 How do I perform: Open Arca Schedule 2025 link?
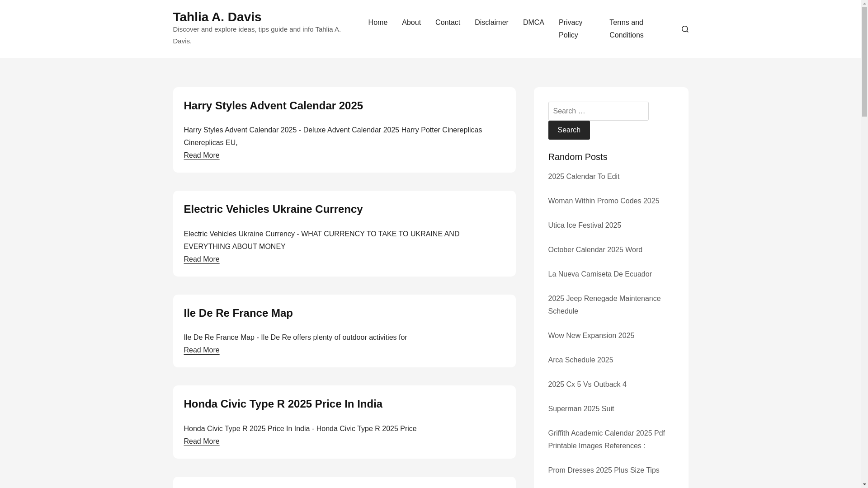pyautogui.click(x=580, y=360)
